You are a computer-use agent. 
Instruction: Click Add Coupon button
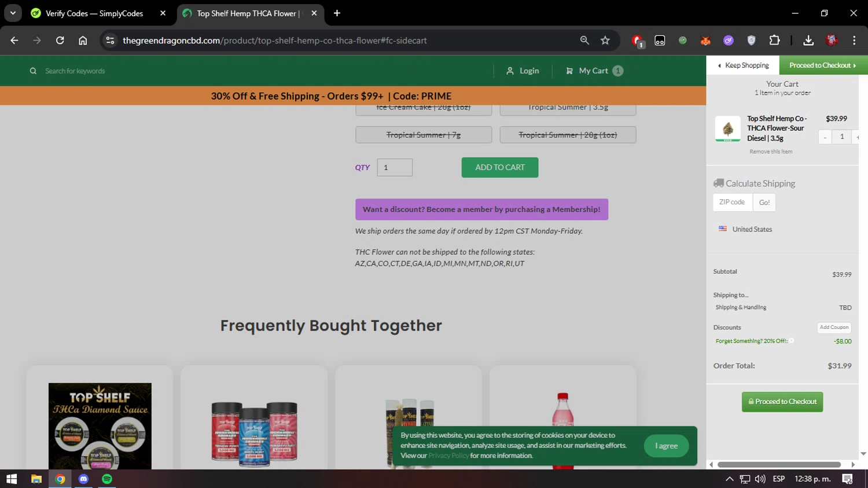(x=834, y=328)
